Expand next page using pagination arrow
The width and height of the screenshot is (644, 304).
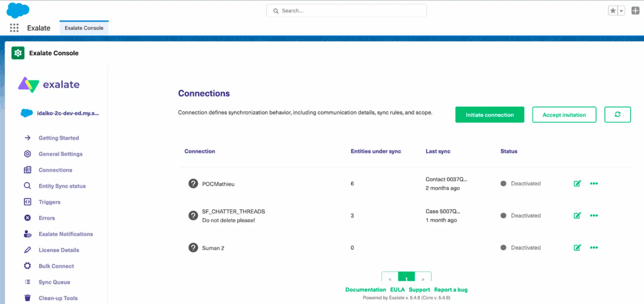(423, 279)
